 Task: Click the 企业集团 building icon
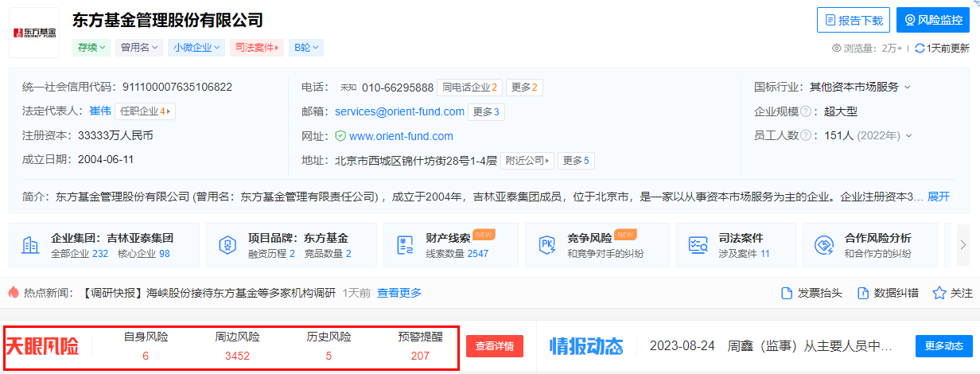tap(30, 245)
